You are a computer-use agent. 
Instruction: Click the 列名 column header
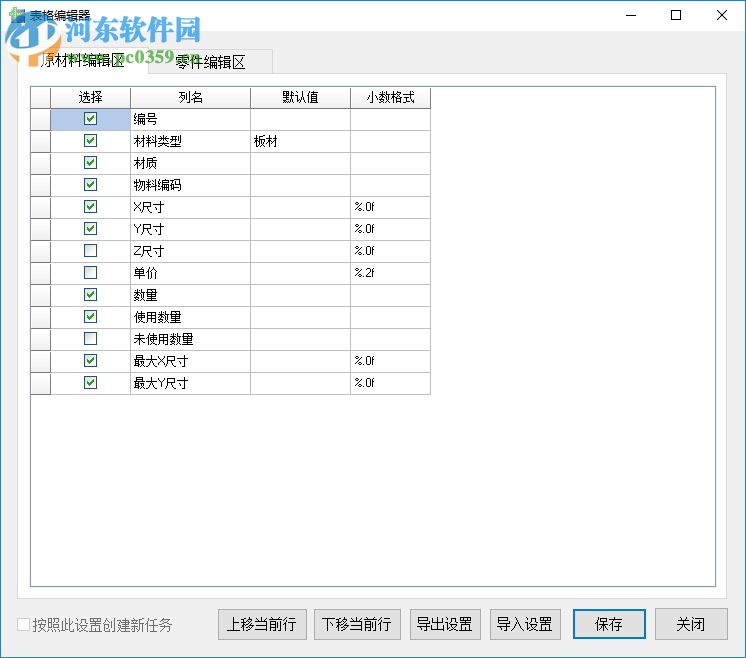pos(190,98)
